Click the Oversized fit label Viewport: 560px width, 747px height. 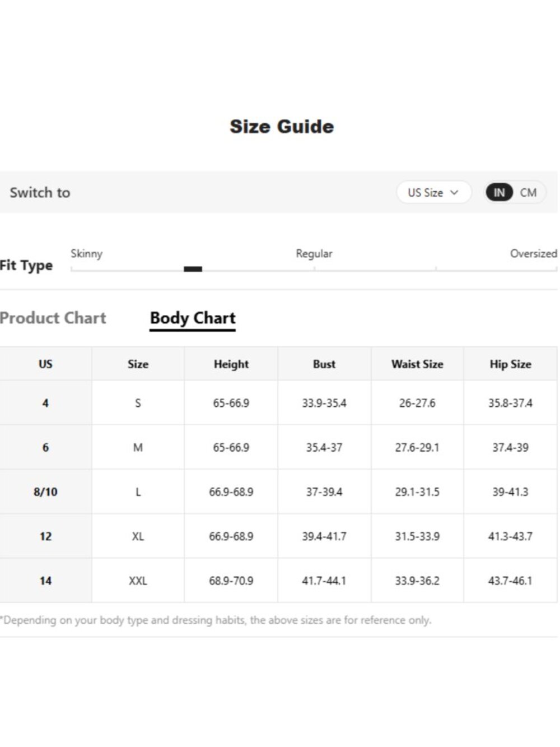coord(533,253)
